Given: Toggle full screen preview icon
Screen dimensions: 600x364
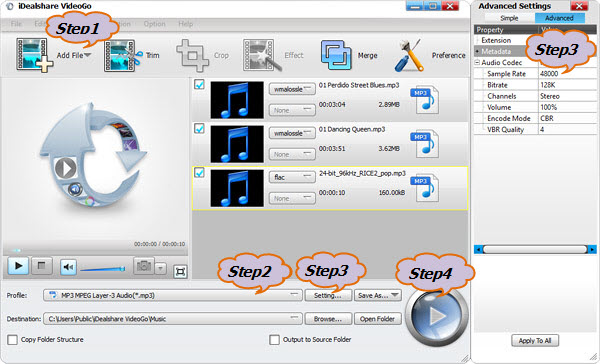Looking at the screenshot, I should pos(180,271).
